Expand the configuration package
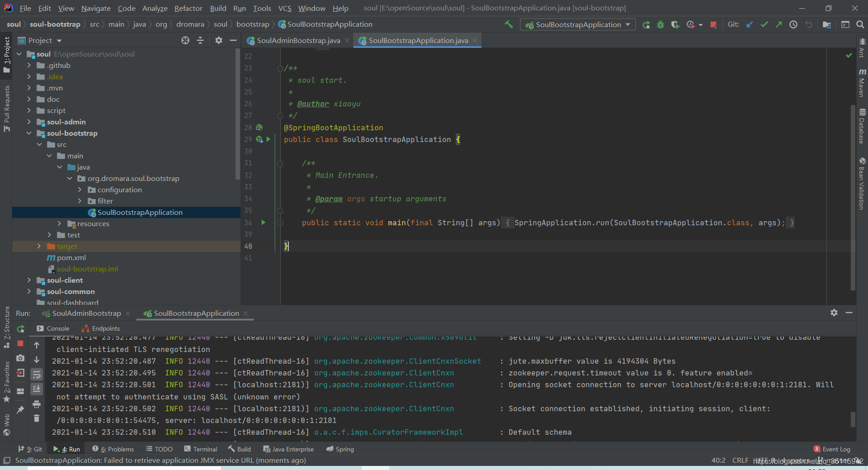The height and width of the screenshot is (470, 868). click(x=80, y=190)
